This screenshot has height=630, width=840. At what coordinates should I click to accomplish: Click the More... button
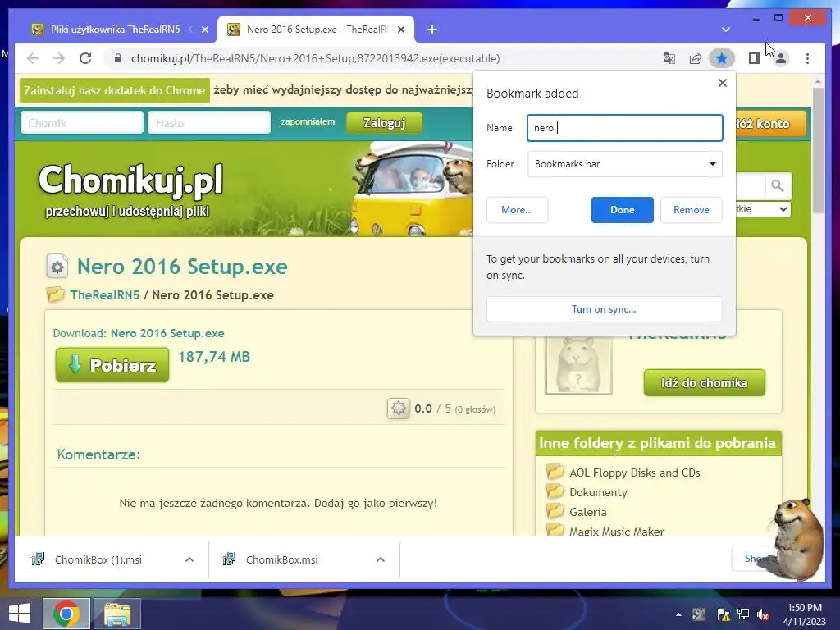[517, 210]
